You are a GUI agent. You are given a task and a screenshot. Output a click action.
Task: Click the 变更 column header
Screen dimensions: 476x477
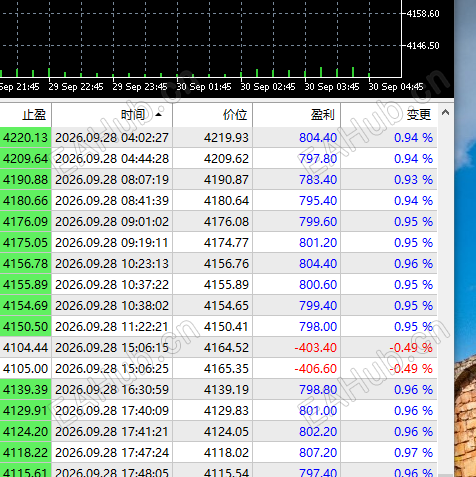(x=389, y=115)
